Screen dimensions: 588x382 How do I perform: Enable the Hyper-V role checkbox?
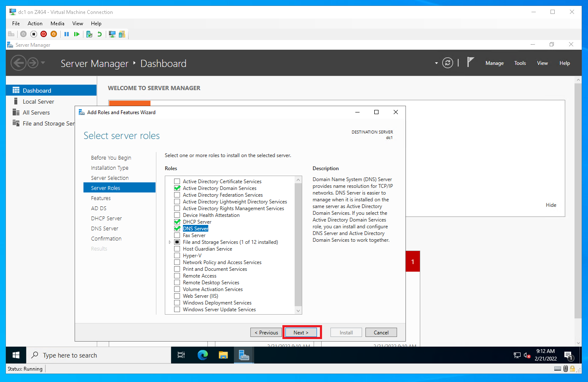pos(177,256)
